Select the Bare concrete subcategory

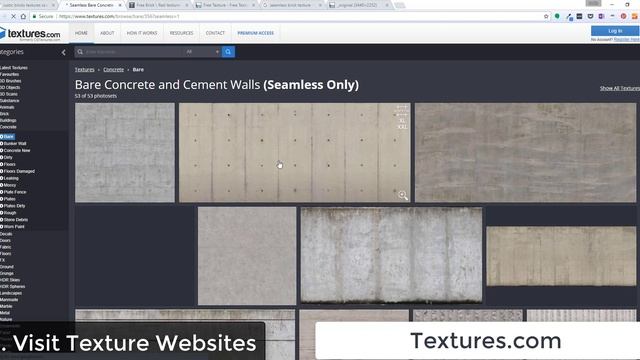(7, 137)
